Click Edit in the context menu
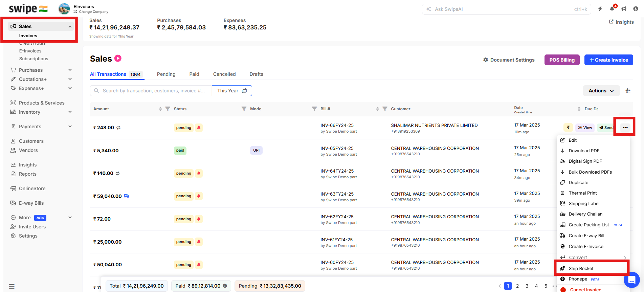 pyautogui.click(x=593, y=140)
